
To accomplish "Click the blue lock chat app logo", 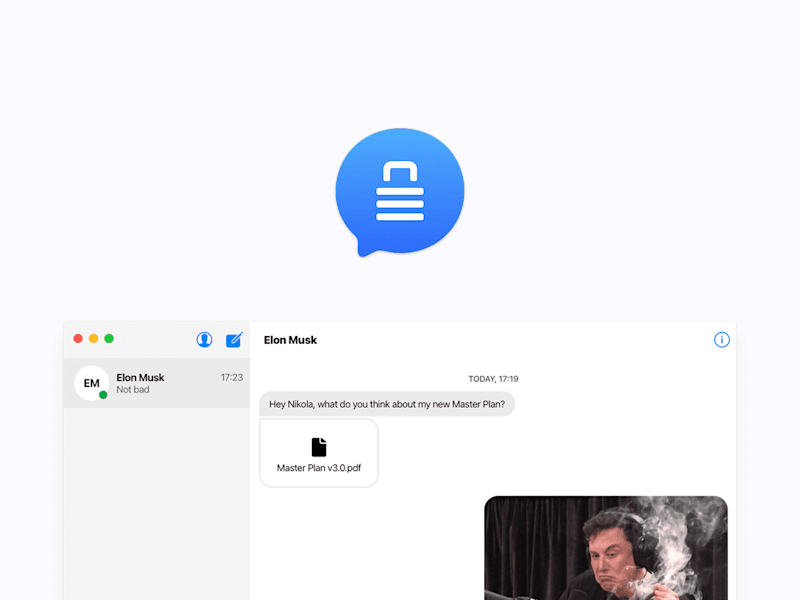I will click(400, 192).
